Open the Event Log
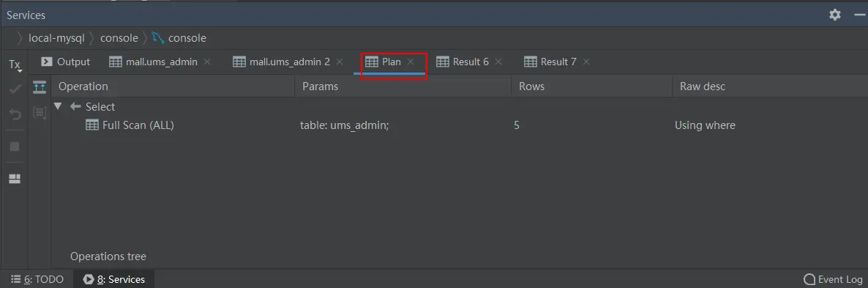This screenshot has height=288, width=868. click(833, 279)
